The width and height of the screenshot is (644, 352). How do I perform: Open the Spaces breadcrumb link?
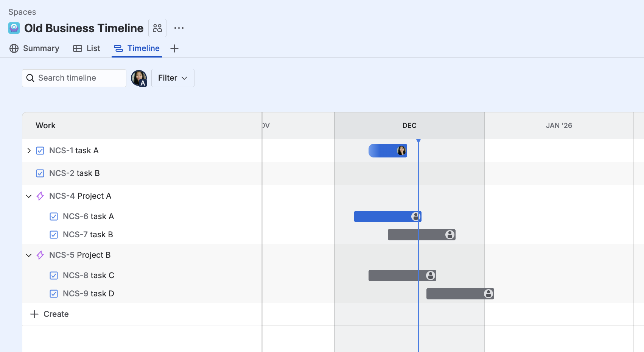(22, 12)
